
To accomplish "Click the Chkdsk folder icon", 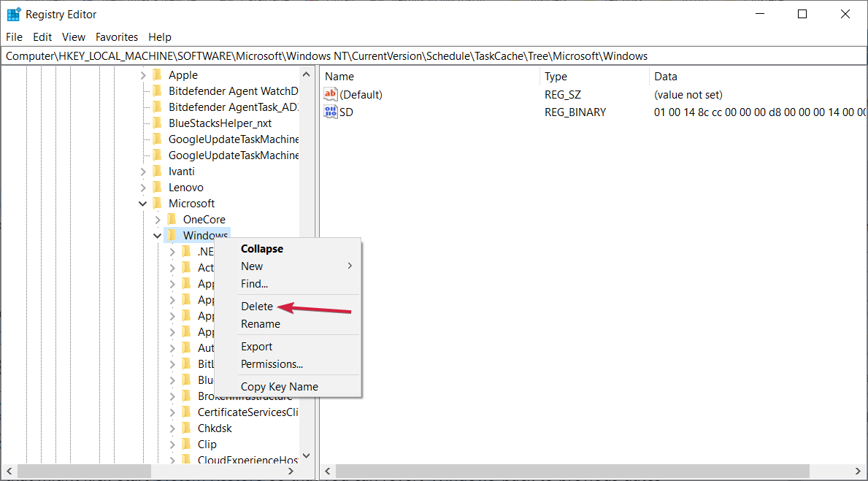I will click(187, 428).
